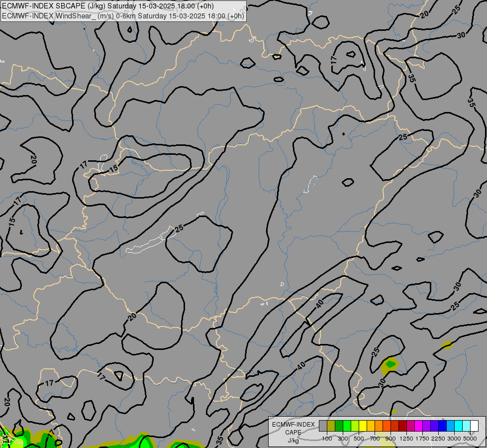Click the '5000' legend tick label
Screen dimensions: 487x448
470,439
